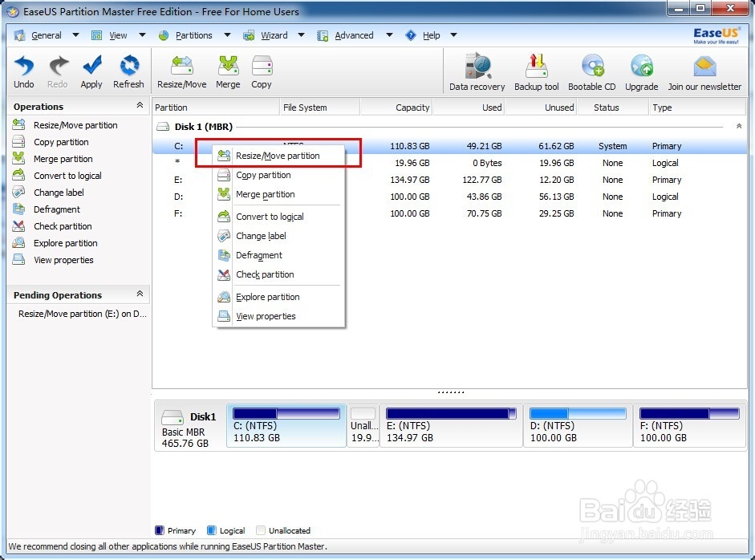Select the E: (NTFS) block in the disk map
This screenshot has width=755, height=560.
point(451,426)
